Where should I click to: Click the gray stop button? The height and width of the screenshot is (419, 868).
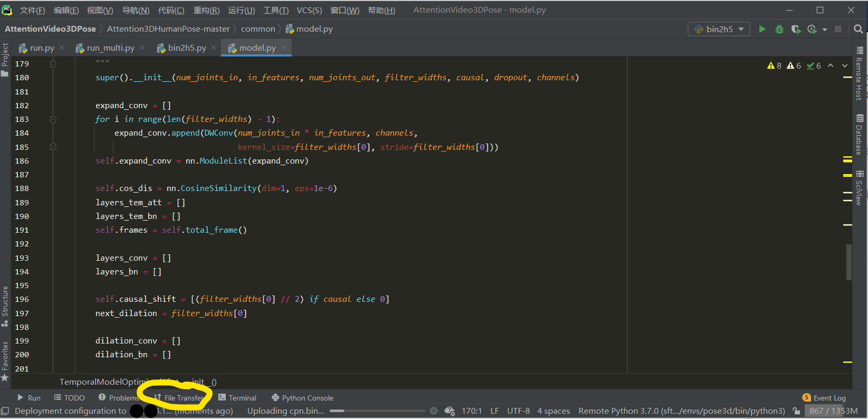point(838,29)
